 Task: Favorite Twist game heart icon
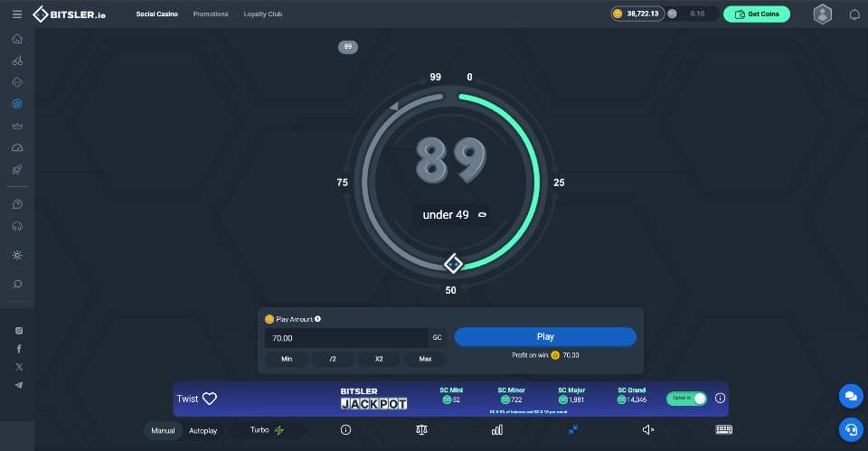pyautogui.click(x=210, y=399)
